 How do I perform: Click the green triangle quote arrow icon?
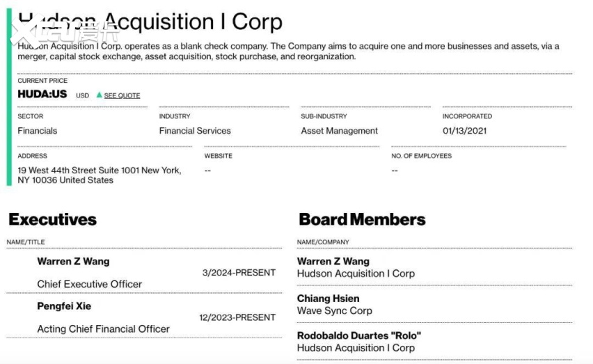[99, 95]
